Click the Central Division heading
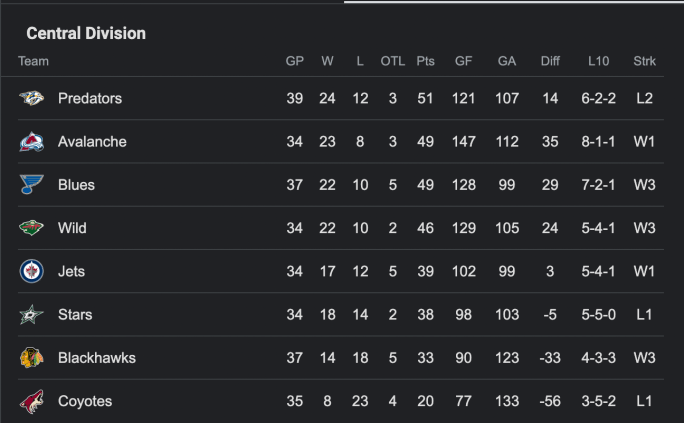This screenshot has height=423, width=684. 86,34
